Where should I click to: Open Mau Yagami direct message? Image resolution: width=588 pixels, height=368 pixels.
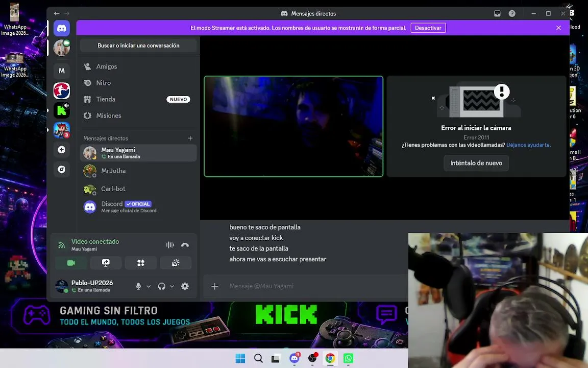click(138, 153)
